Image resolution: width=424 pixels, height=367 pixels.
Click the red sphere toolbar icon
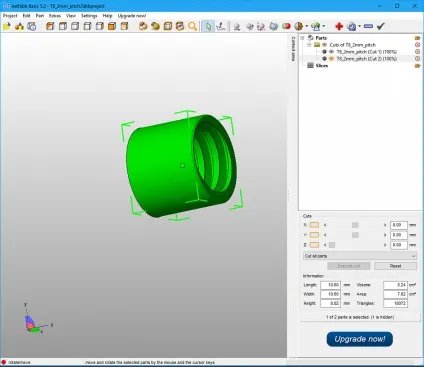[286, 26]
